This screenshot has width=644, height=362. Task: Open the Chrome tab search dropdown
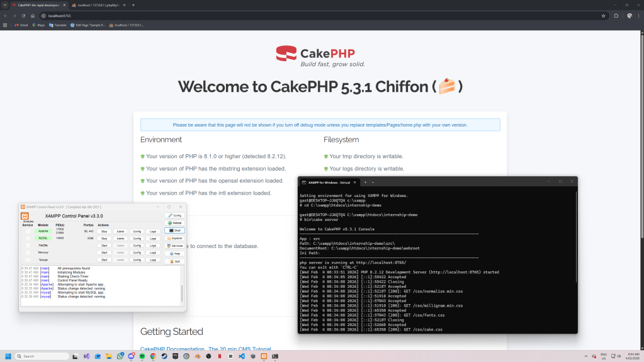pos(5,4)
